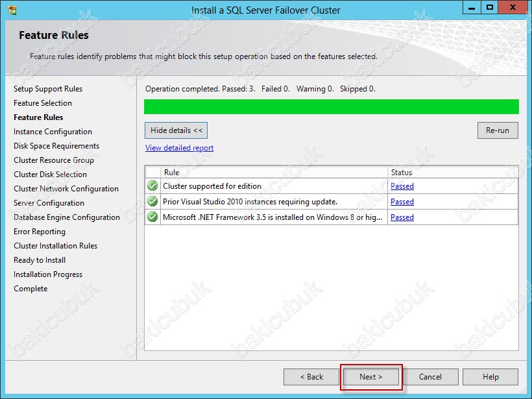
Task: Open Passed status for Cluster supported for edition
Action: (x=402, y=186)
